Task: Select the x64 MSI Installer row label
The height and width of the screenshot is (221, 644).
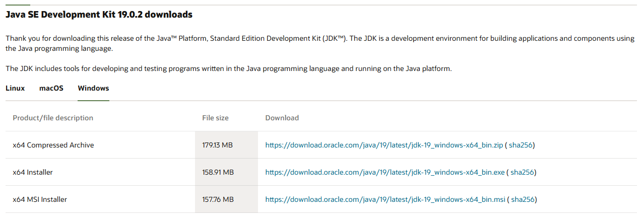Action: pos(40,199)
